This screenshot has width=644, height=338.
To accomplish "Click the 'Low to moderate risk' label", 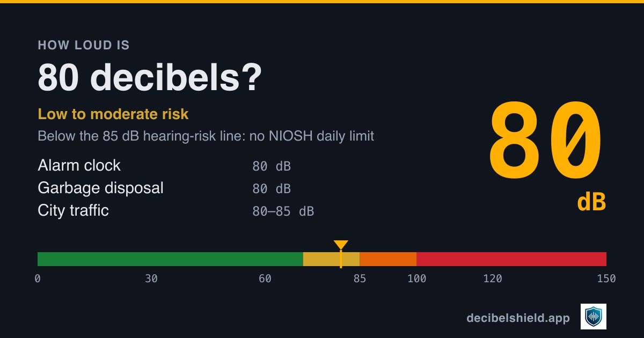I will (113, 114).
